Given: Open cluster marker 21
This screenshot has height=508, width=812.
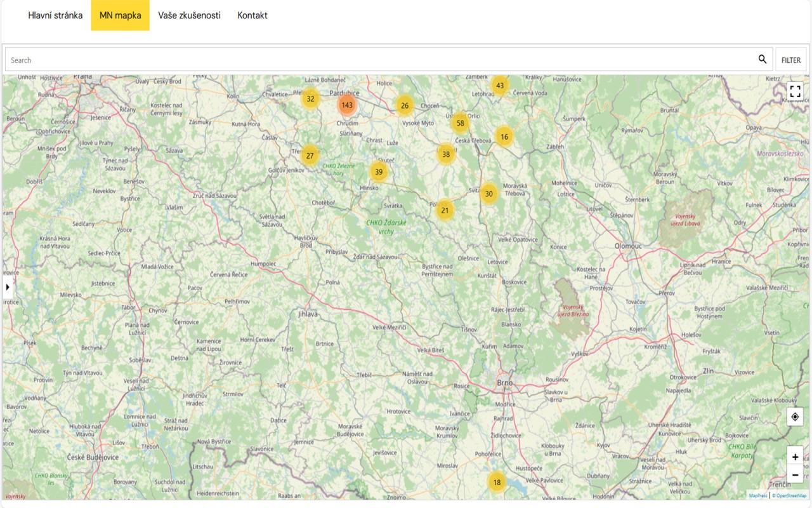Looking at the screenshot, I should tap(445, 210).
